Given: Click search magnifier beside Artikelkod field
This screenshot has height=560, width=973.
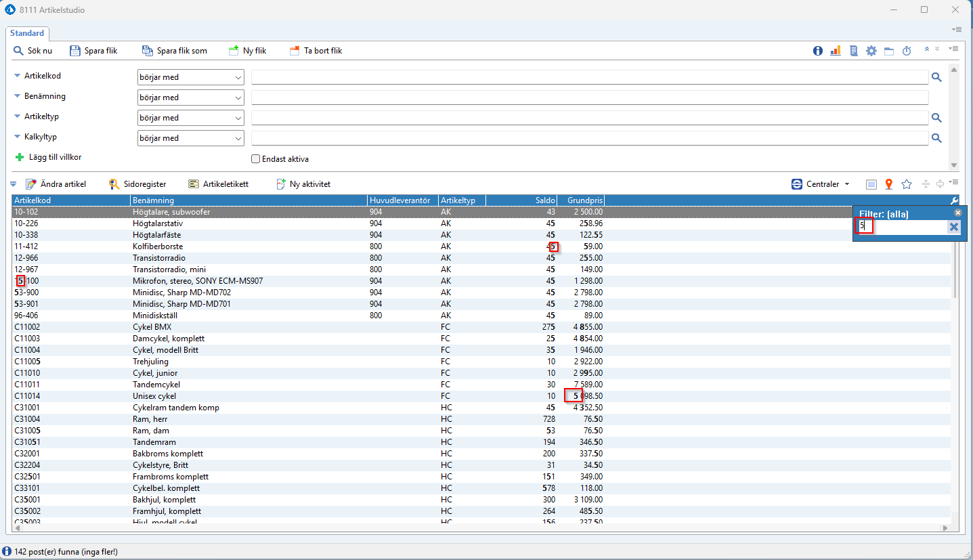Looking at the screenshot, I should [x=936, y=77].
